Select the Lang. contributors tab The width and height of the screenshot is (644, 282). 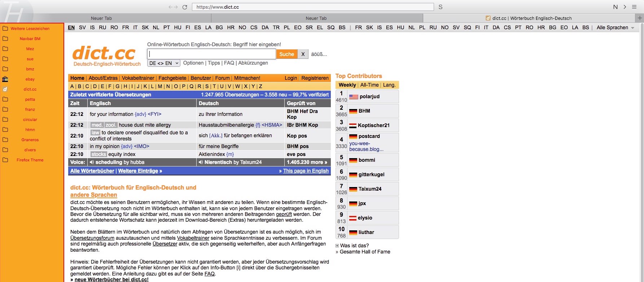pos(389,85)
